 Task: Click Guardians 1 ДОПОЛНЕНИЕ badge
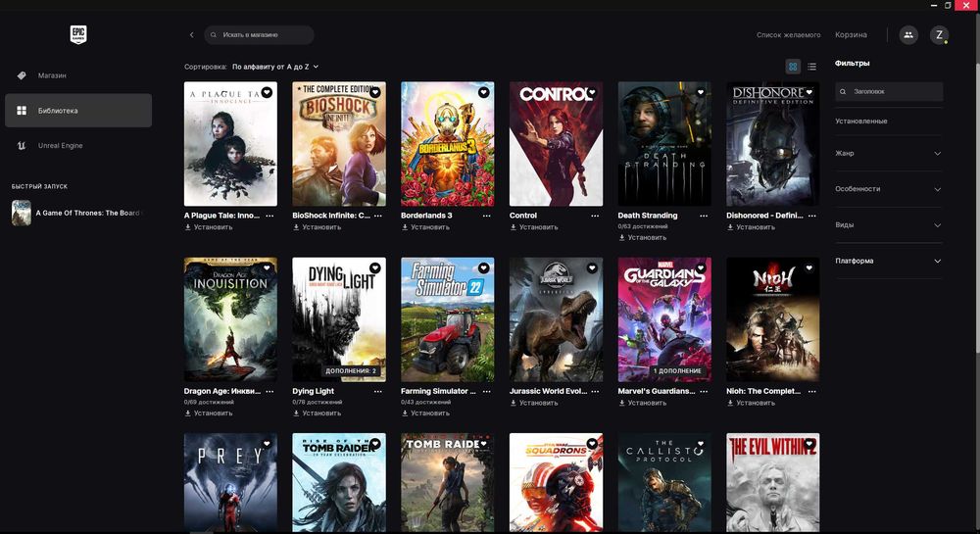click(x=677, y=371)
